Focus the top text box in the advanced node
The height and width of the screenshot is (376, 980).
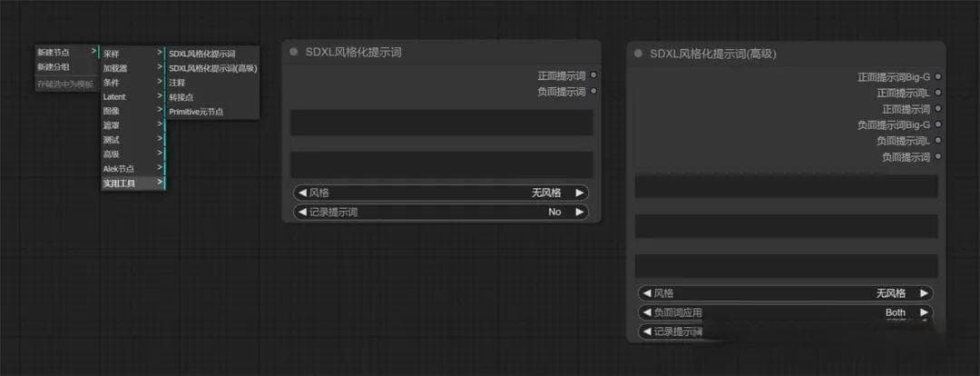click(786, 186)
